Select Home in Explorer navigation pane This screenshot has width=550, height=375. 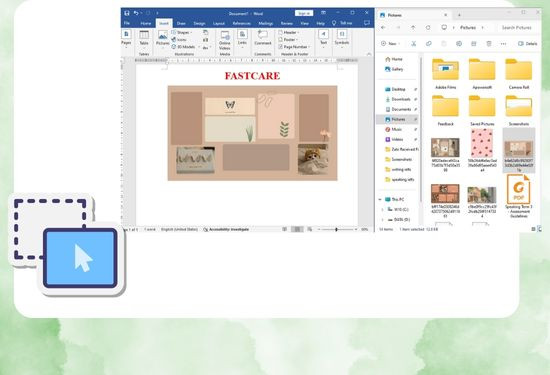click(x=394, y=59)
